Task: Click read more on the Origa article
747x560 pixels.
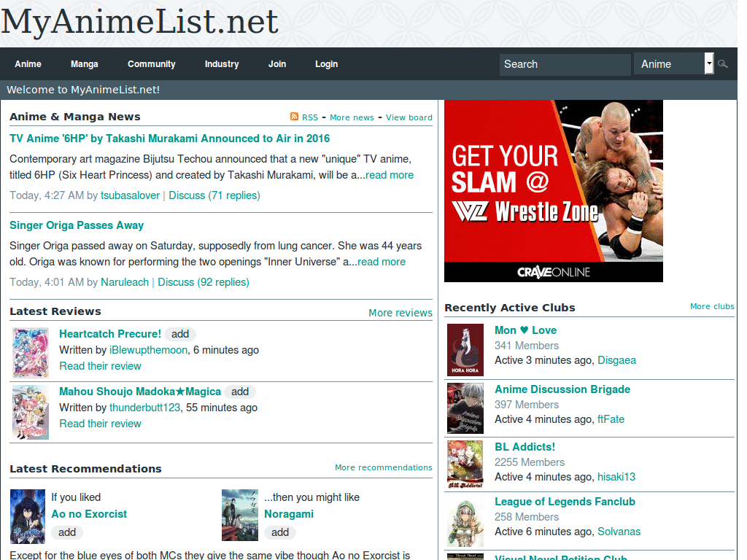Action: [382, 262]
